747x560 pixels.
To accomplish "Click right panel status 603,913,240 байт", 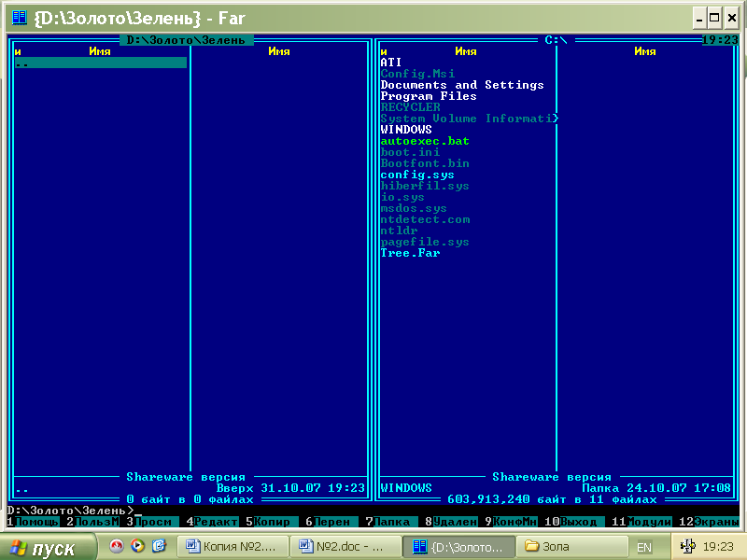I will [x=552, y=499].
